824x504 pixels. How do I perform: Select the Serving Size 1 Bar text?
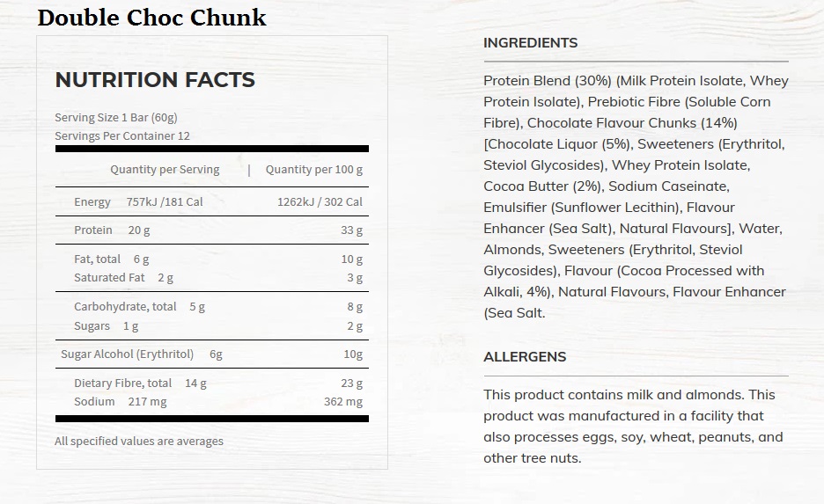click(x=116, y=117)
